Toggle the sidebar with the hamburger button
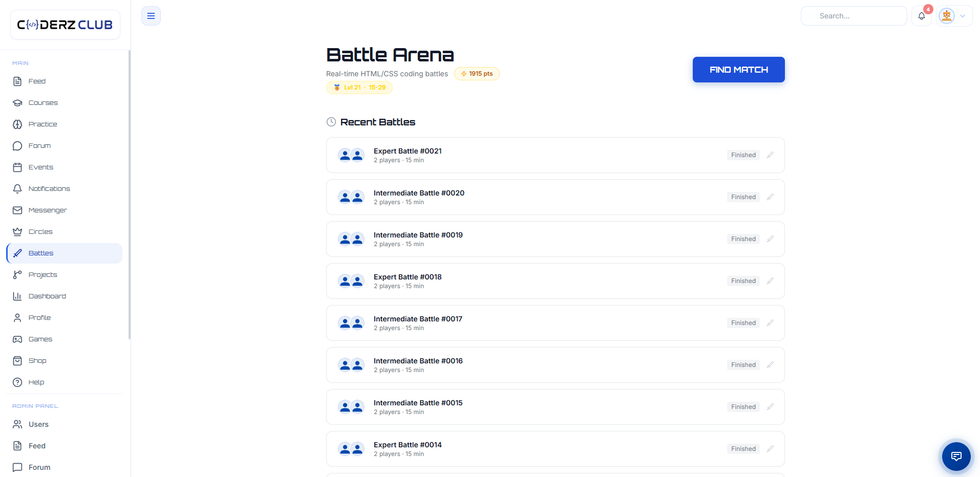This screenshot has width=980, height=477. 151,16
